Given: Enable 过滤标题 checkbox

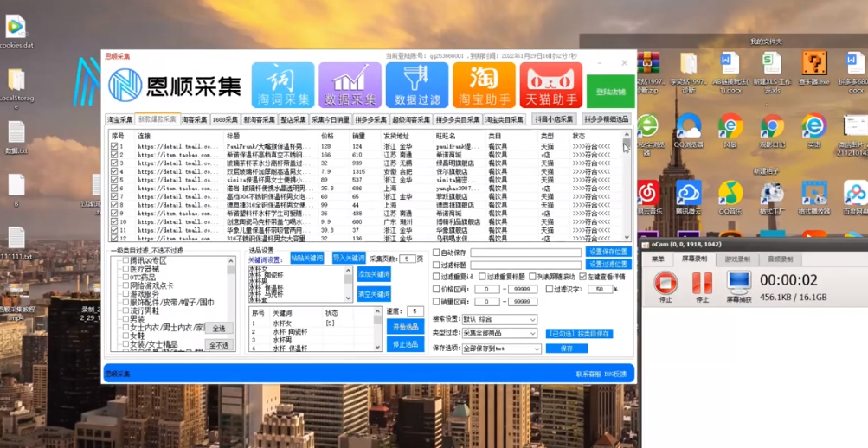Looking at the screenshot, I should (x=436, y=265).
